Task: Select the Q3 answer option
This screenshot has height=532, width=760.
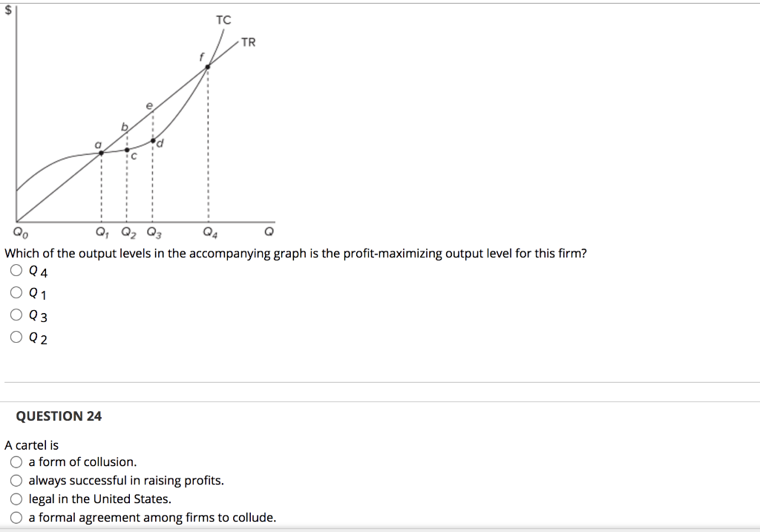Action: [16, 314]
